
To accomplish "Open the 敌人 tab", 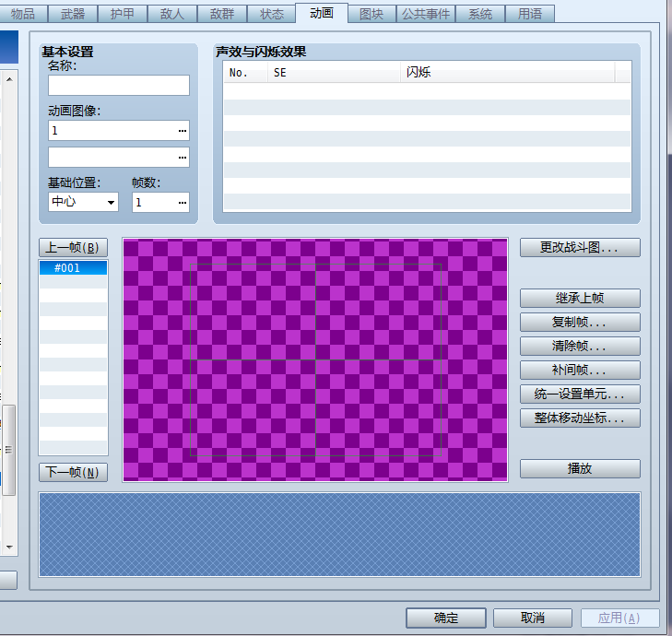I will (172, 14).
